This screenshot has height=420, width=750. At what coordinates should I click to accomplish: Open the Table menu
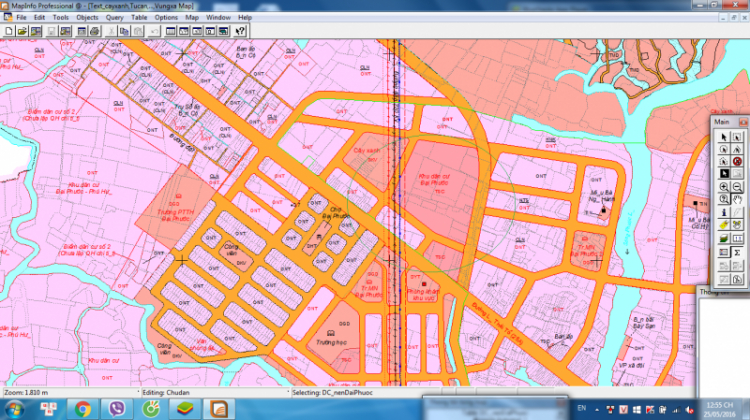(x=139, y=17)
